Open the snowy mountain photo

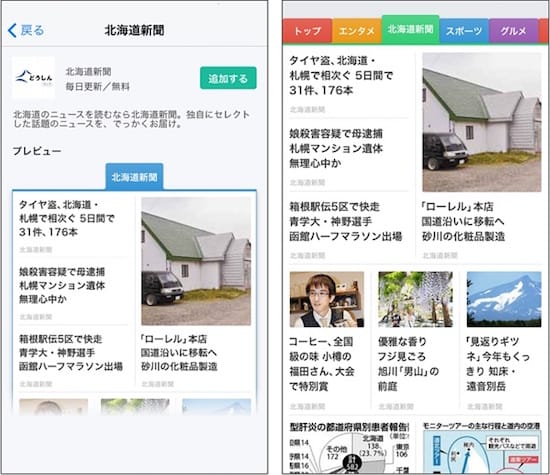point(504,299)
